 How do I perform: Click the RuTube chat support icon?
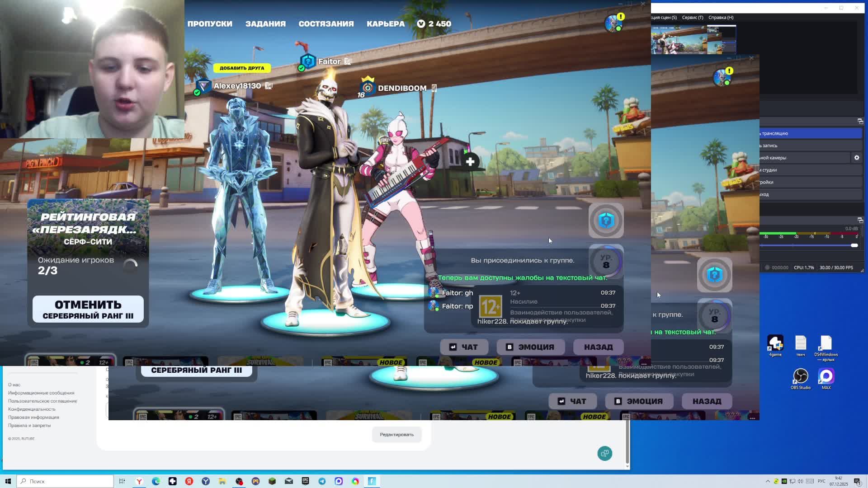coord(604,453)
